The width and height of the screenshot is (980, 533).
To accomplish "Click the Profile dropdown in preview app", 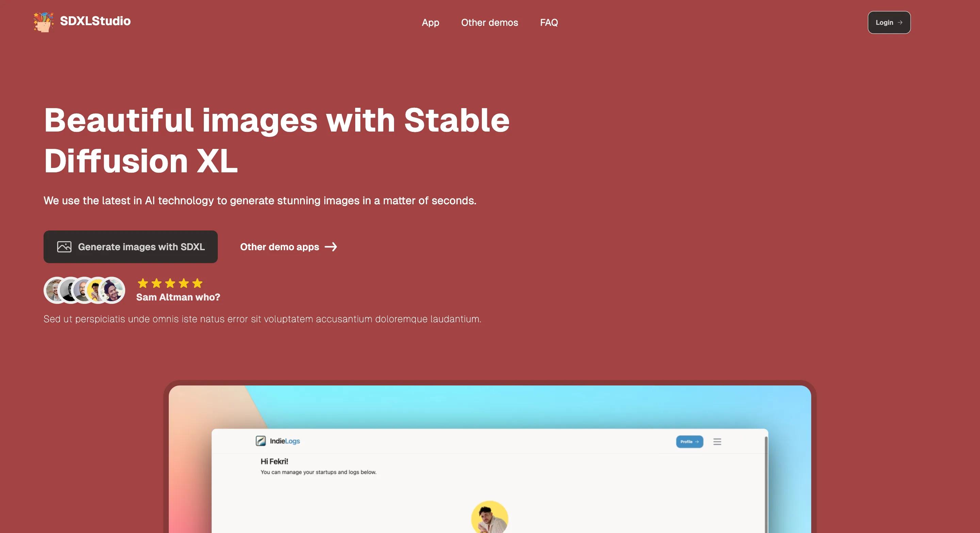I will point(689,441).
